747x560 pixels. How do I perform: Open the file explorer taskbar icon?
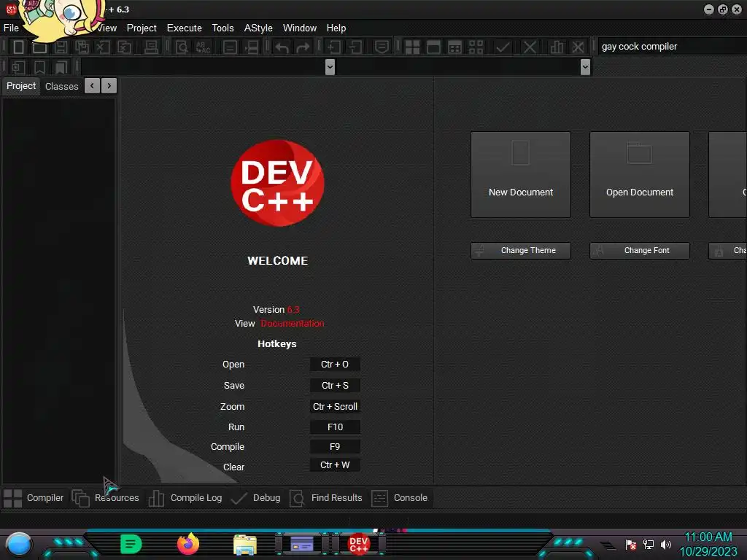pos(245,544)
